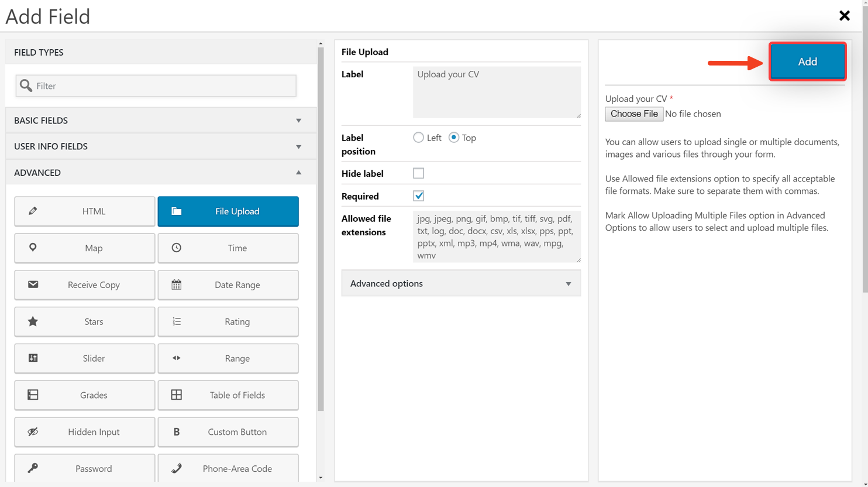Collapse the Advanced section

[161, 173]
